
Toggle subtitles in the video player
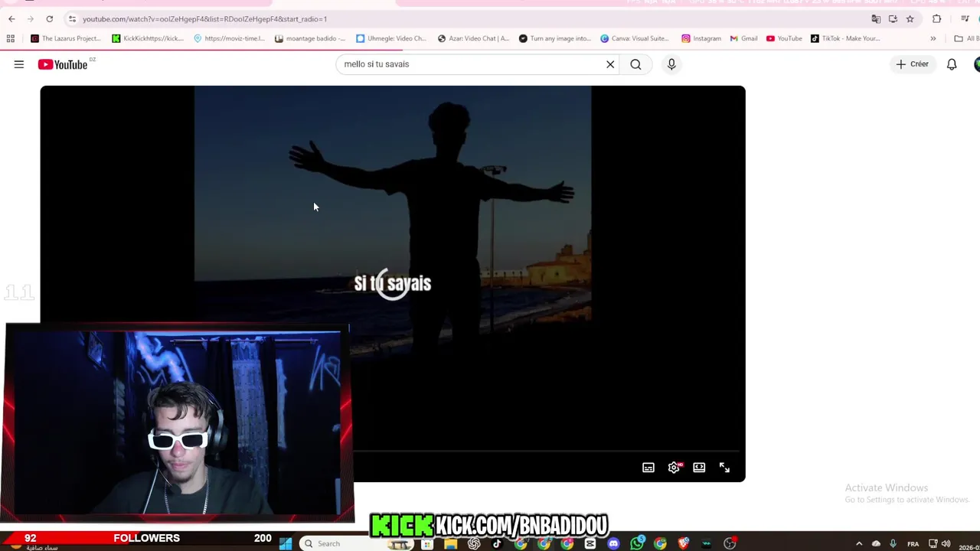pyautogui.click(x=648, y=468)
